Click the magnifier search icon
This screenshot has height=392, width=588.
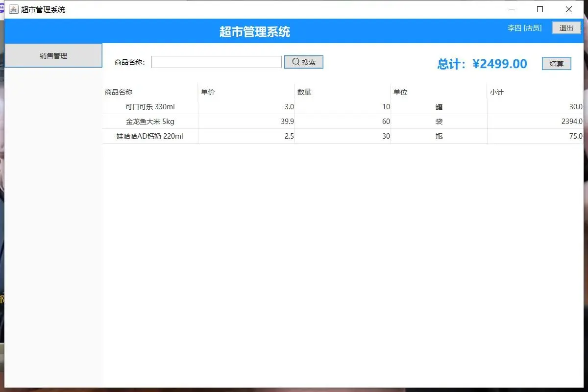(295, 61)
